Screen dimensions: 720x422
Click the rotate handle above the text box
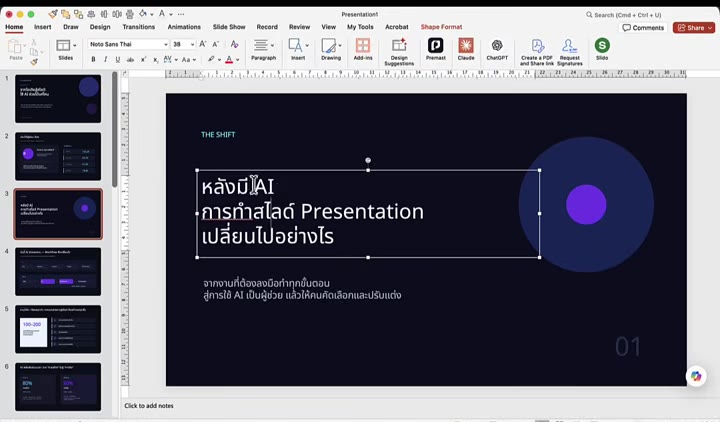point(368,160)
